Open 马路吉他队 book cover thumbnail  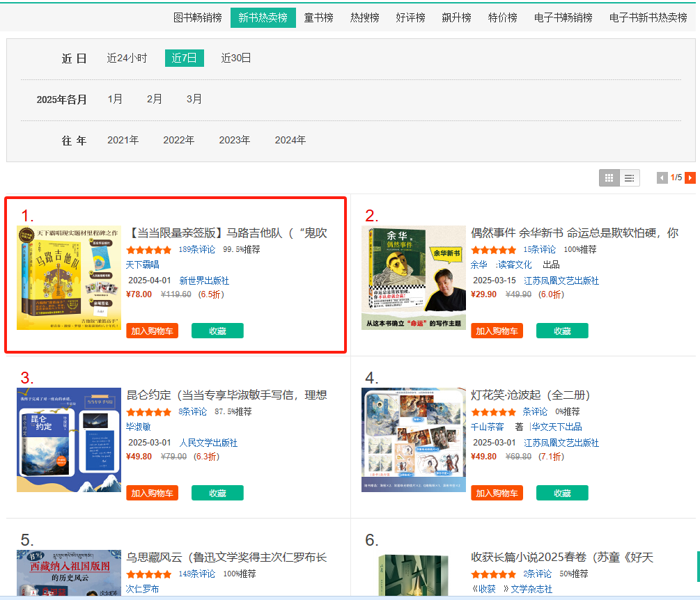click(x=69, y=278)
